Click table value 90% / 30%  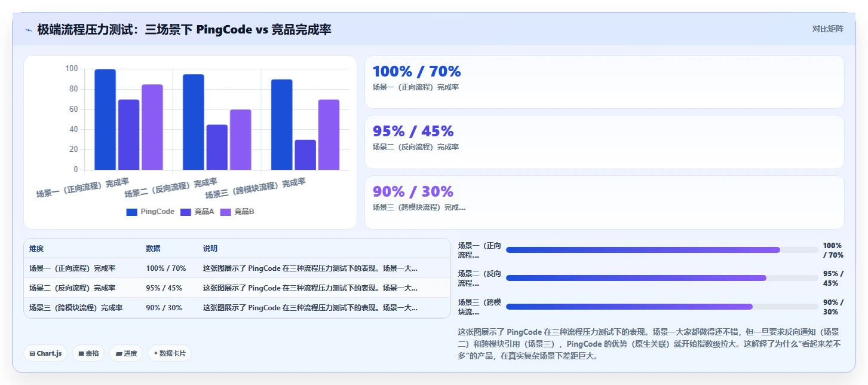tap(164, 308)
